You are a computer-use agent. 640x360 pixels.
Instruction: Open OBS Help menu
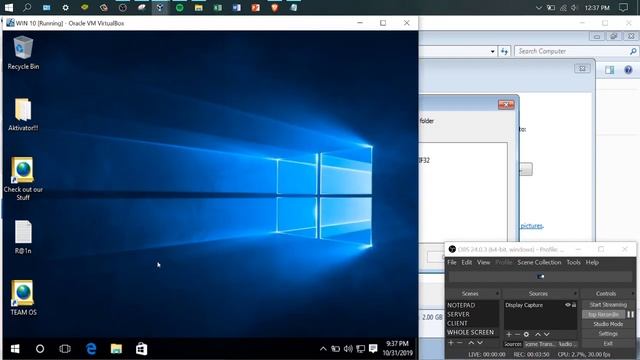592,262
